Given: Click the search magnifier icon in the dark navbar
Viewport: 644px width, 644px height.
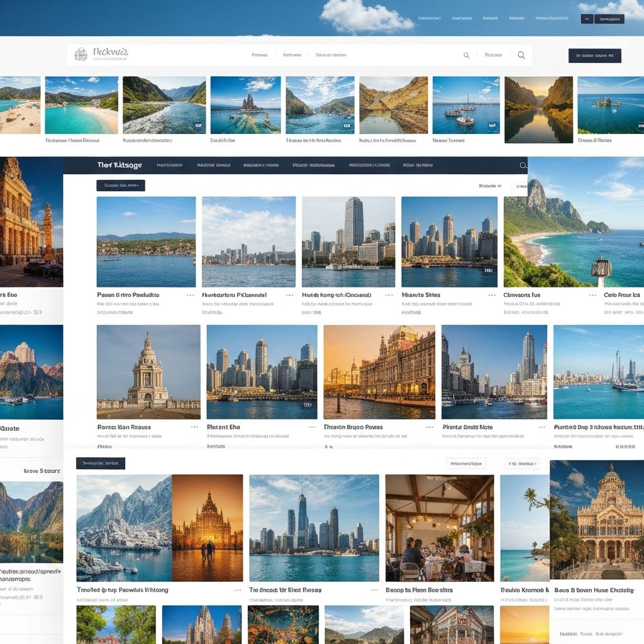Looking at the screenshot, I should pos(523,166).
